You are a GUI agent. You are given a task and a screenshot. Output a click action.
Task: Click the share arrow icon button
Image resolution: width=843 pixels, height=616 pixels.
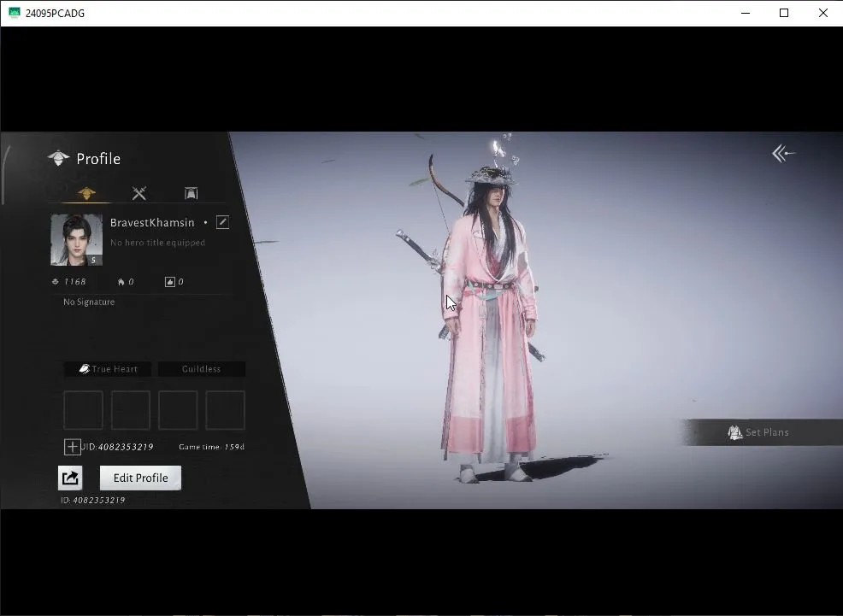pos(70,478)
